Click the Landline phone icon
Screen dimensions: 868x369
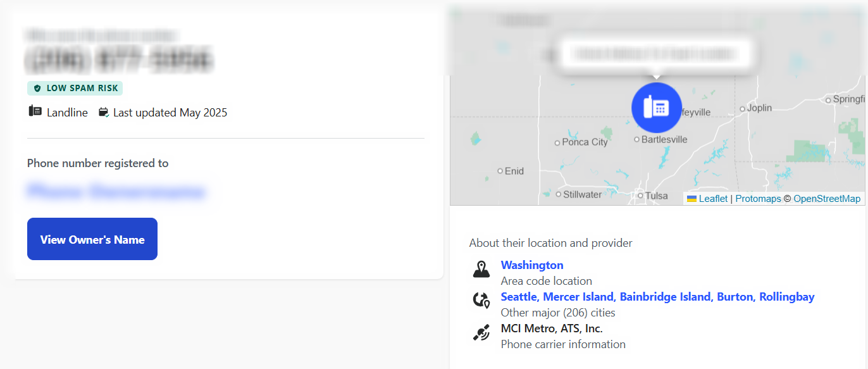(x=35, y=112)
